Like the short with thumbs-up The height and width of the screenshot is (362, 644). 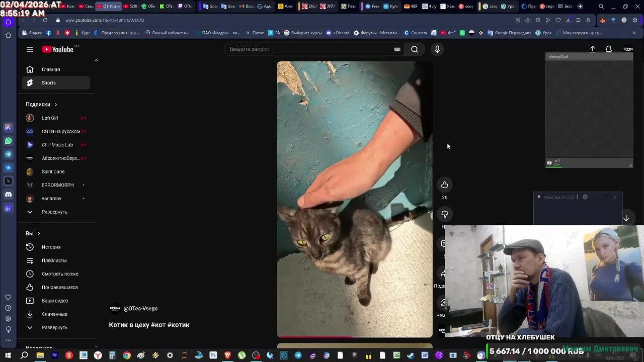pyautogui.click(x=445, y=185)
